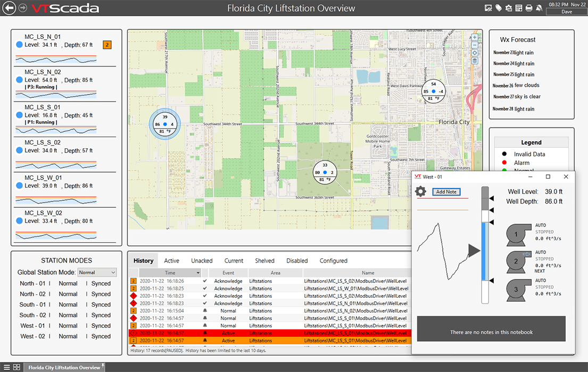Click the orange alarm priority 2 badge for MC_LS_N_01
The width and height of the screenshot is (588, 372).
click(107, 45)
